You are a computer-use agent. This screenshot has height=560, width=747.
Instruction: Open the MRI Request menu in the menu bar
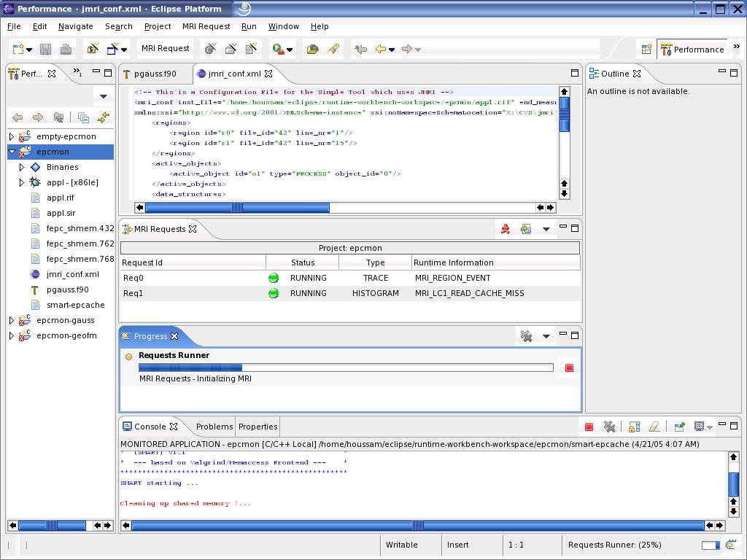tap(206, 27)
